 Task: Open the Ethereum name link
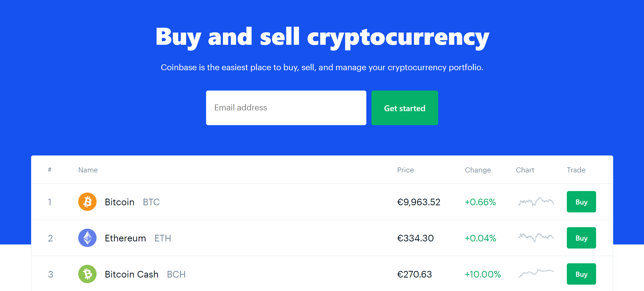[125, 238]
